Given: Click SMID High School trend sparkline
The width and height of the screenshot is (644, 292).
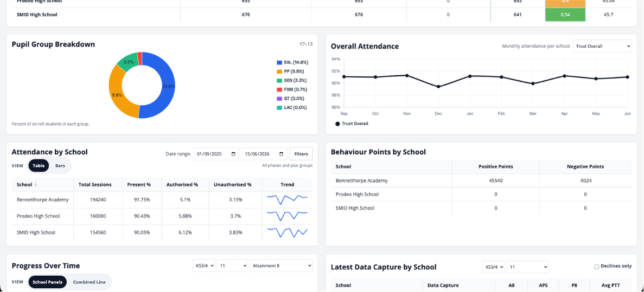Looking at the screenshot, I should 287,232.
